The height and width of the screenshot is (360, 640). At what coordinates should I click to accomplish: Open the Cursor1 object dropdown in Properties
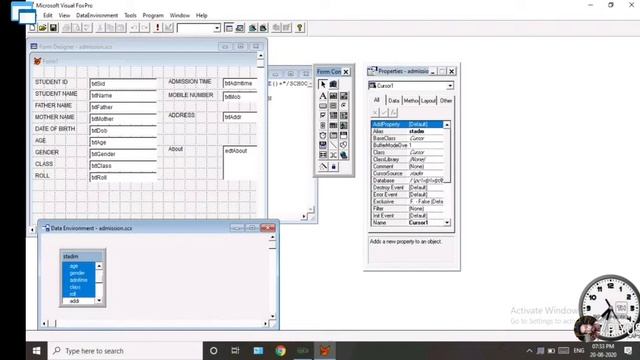[x=449, y=86]
